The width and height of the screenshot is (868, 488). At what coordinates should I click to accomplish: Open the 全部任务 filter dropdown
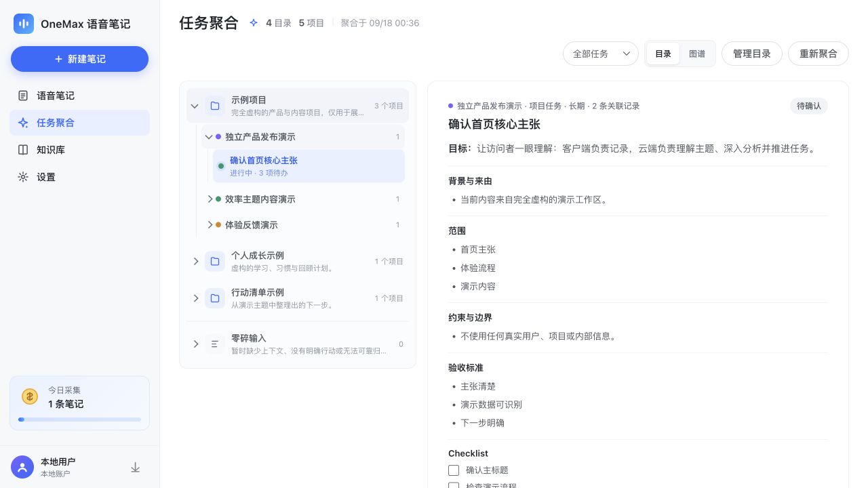point(601,54)
